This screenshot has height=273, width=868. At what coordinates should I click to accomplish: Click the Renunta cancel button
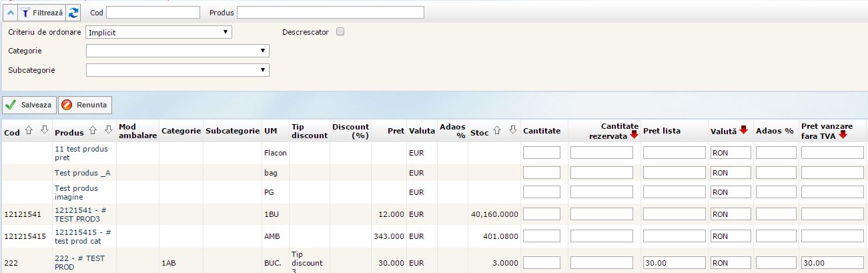pos(85,105)
